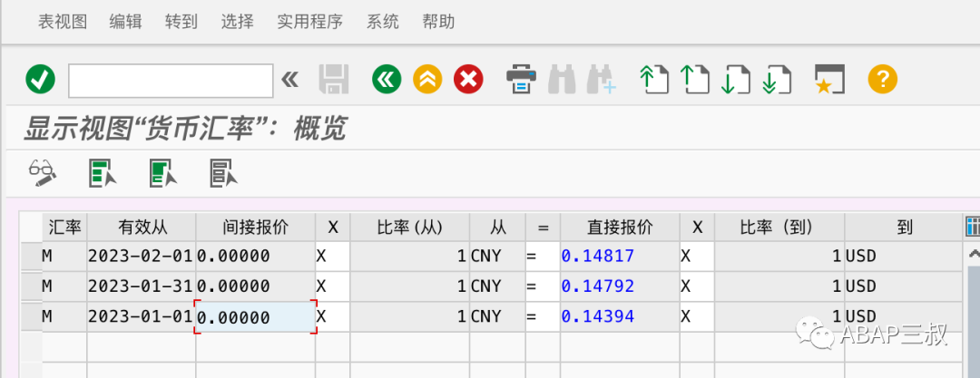980x378 pixels.
Task: Open the 编辑 menu
Action: click(x=125, y=22)
